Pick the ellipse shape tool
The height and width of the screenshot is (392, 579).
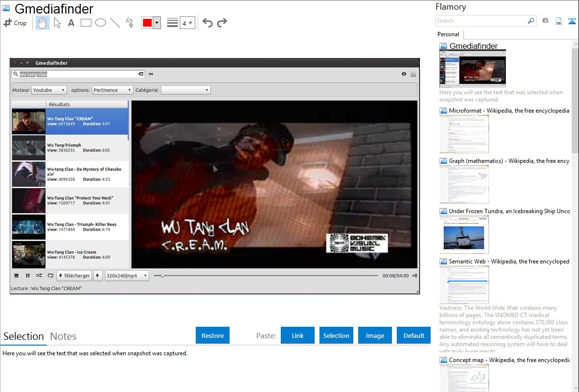click(x=100, y=23)
